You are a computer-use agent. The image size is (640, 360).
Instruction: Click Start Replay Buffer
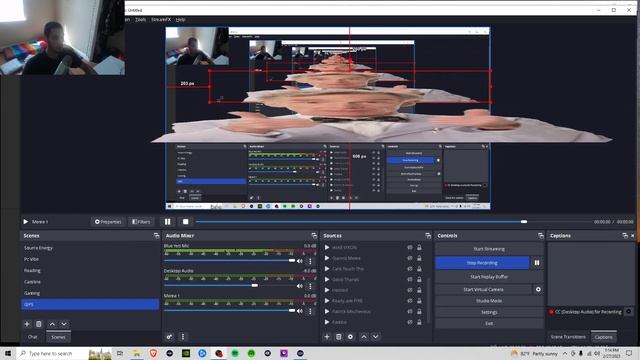click(489, 277)
